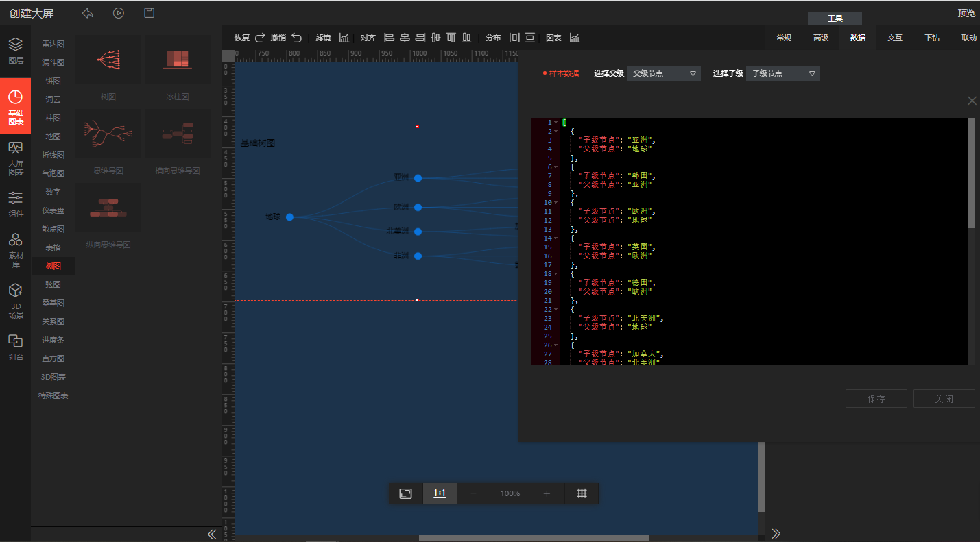The width and height of the screenshot is (980, 542).
Task: Select the 树图 chart thumbnail
Action: click(x=108, y=60)
